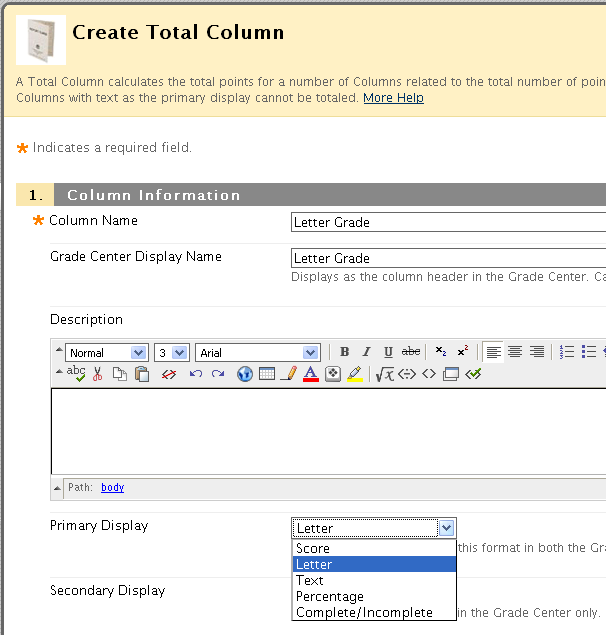This screenshot has width=606, height=635.
Task: Click the body path link
Action: [x=112, y=487]
